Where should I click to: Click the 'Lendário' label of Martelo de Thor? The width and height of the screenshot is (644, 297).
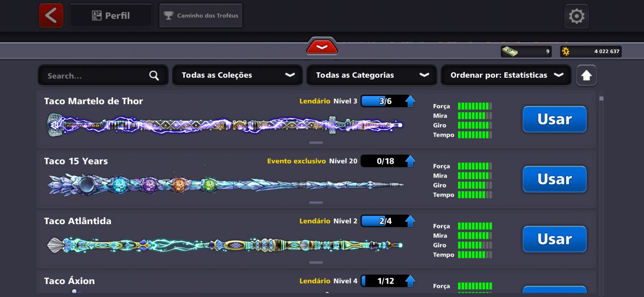pos(315,101)
